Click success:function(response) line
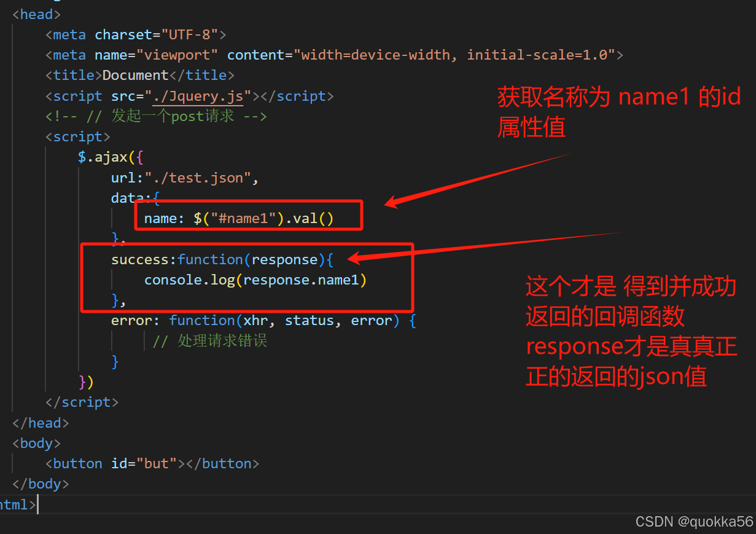This screenshot has height=534, width=756. click(x=222, y=259)
